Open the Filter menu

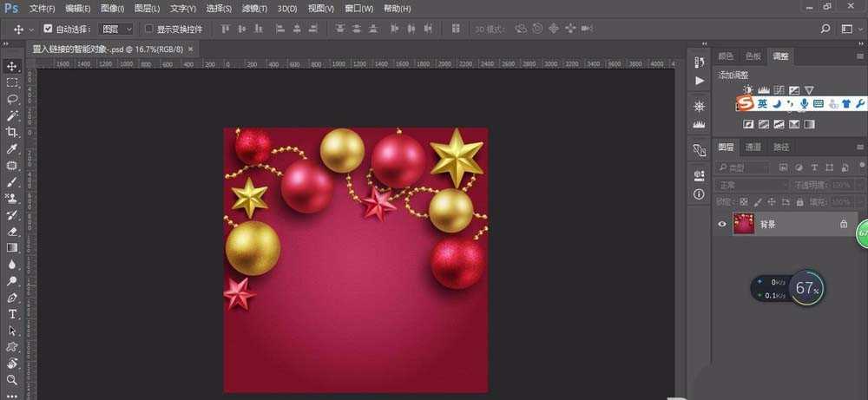coord(253,8)
